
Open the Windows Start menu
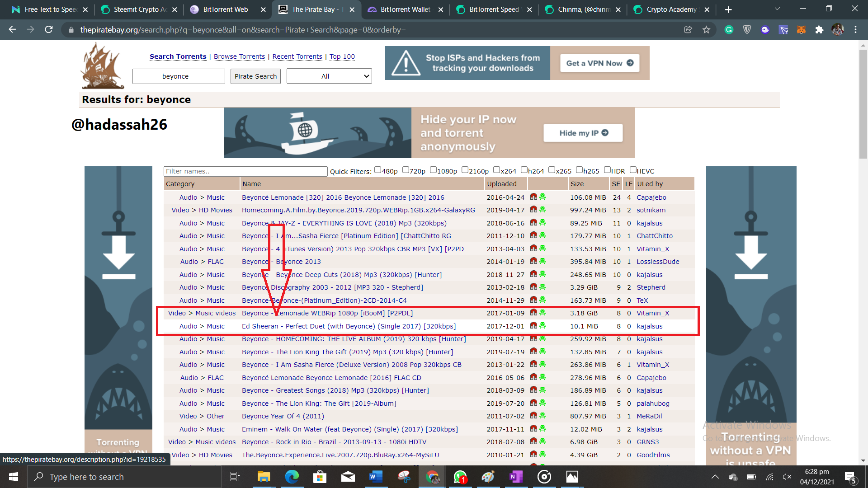click(14, 477)
